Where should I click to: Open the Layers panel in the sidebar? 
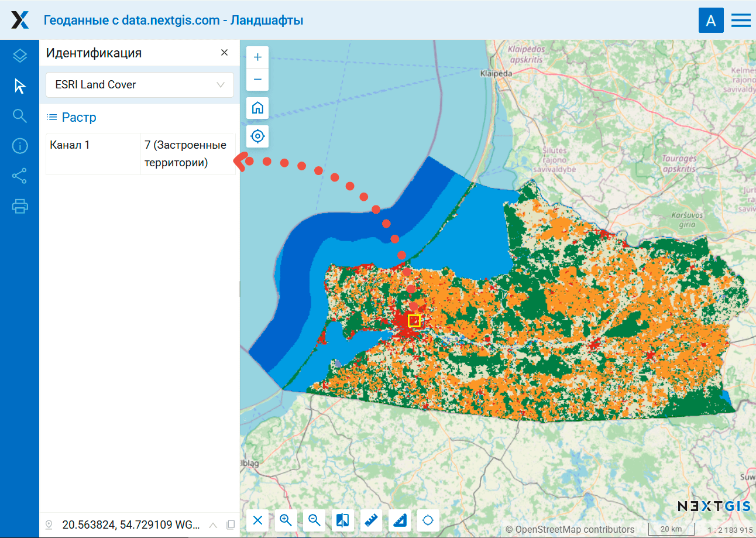[x=20, y=56]
